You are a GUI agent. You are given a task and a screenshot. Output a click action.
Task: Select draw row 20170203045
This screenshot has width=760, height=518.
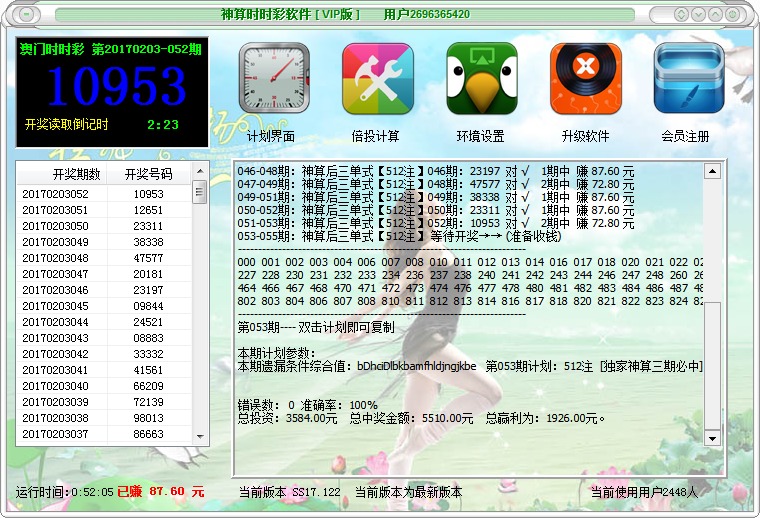click(x=104, y=306)
